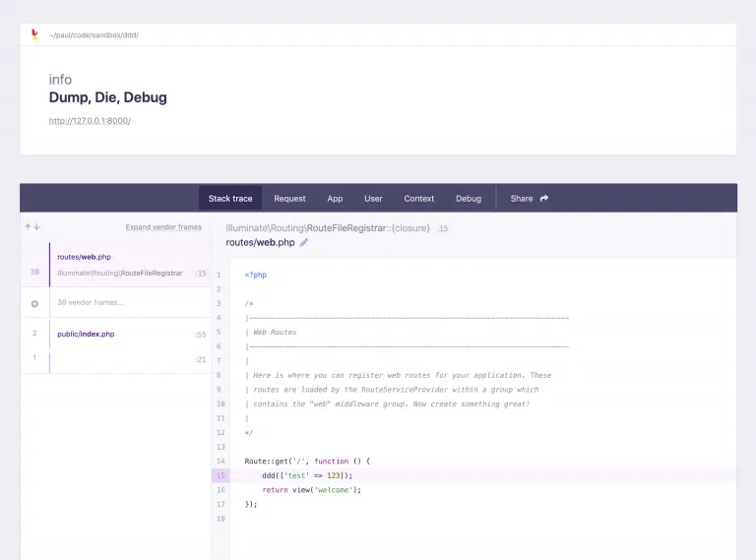
Task: Open the App tab
Action: click(335, 199)
